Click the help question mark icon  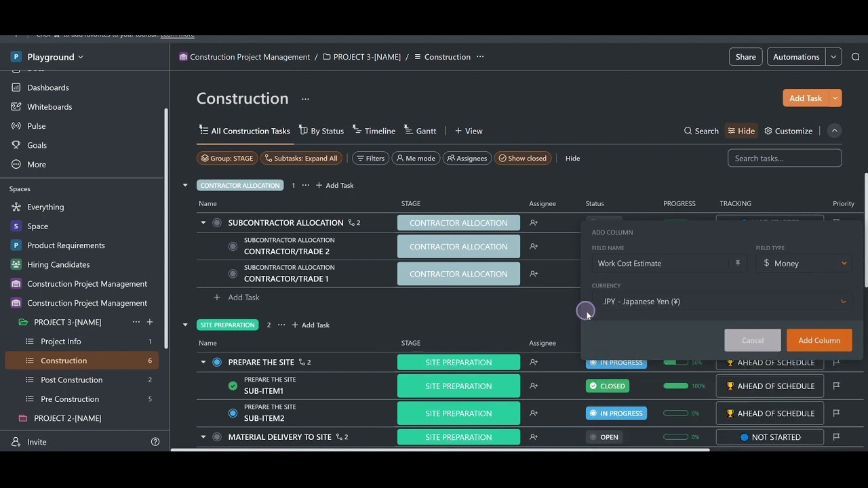pos(155,442)
